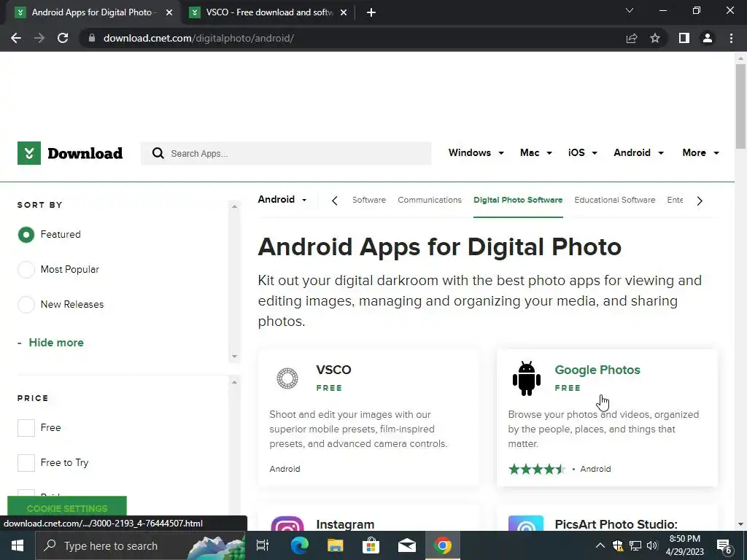
Task: View site info via the lock icon
Action: pyautogui.click(x=92, y=38)
